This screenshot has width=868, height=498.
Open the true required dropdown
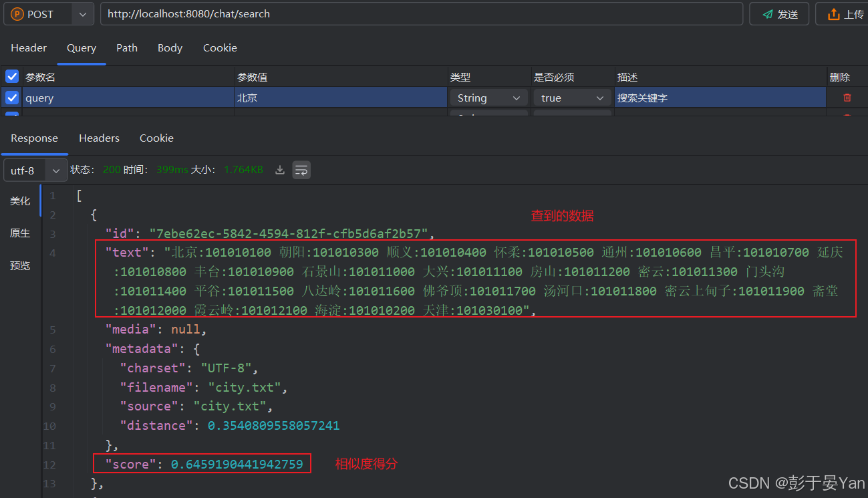572,98
